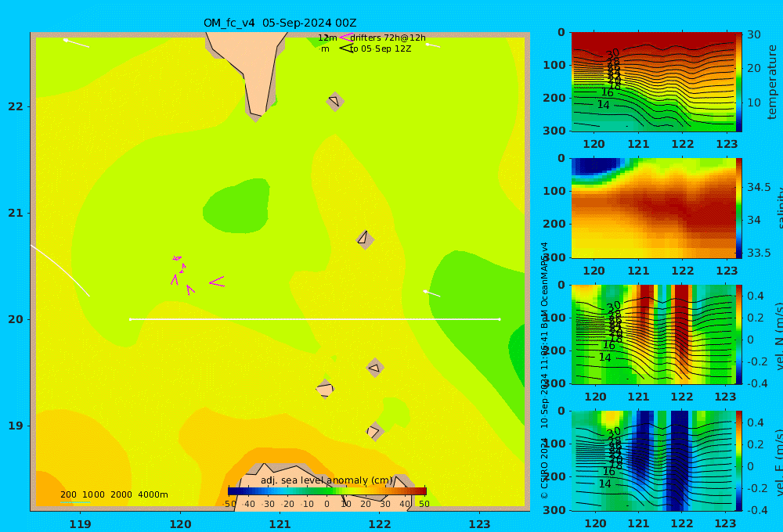Click the magenta drifter arrow in the legend
The width and height of the screenshot is (783, 532).
(x=345, y=38)
